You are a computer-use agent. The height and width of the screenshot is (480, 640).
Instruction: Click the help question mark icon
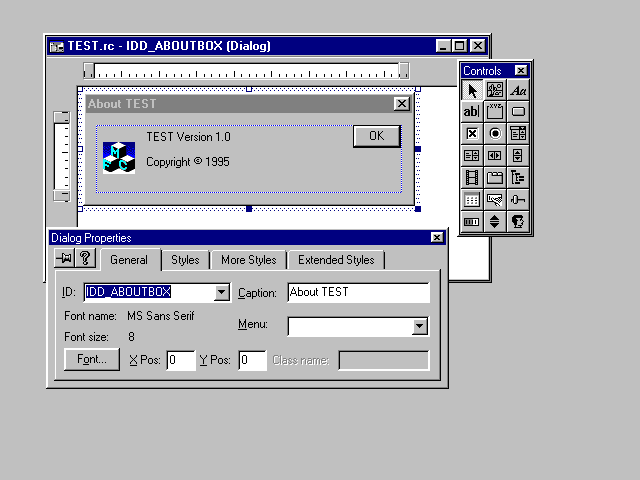86,258
